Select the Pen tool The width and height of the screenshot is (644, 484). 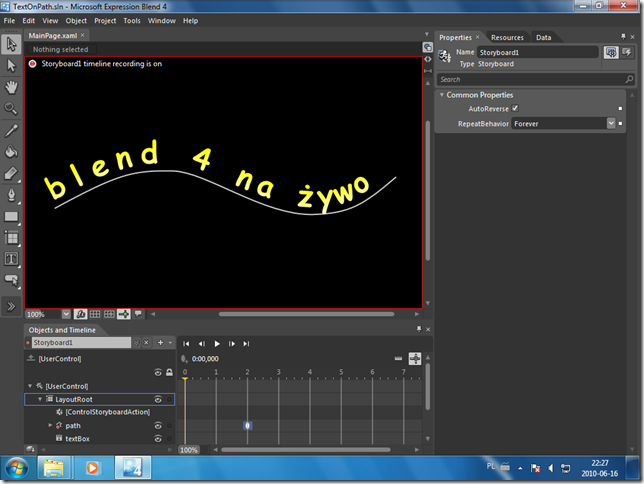11,195
